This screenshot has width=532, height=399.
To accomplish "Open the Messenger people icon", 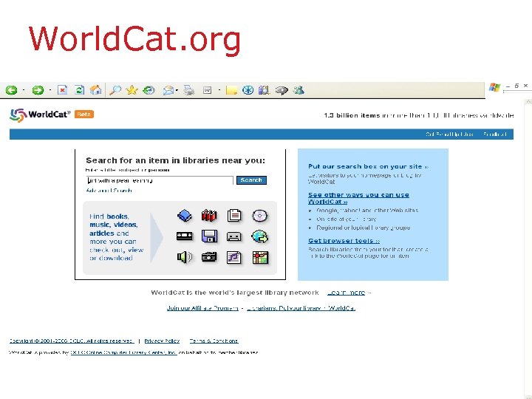I will pyautogui.click(x=299, y=90).
